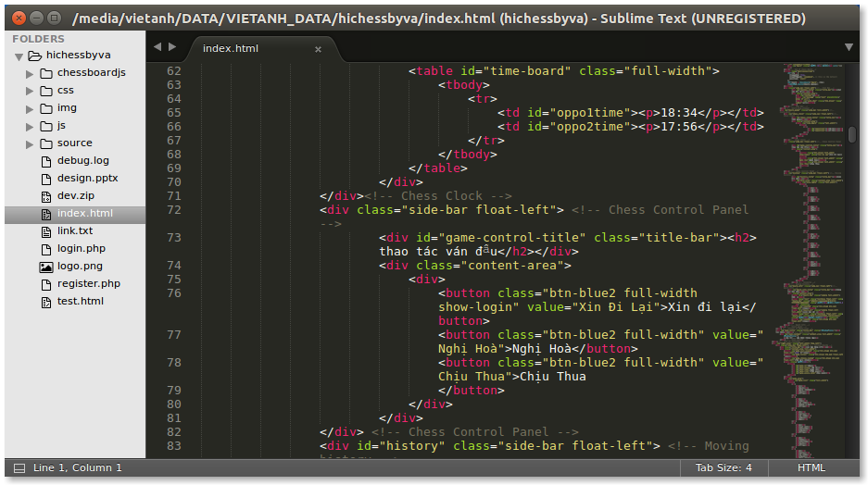Click the chessboardjs folder icon

(46, 73)
